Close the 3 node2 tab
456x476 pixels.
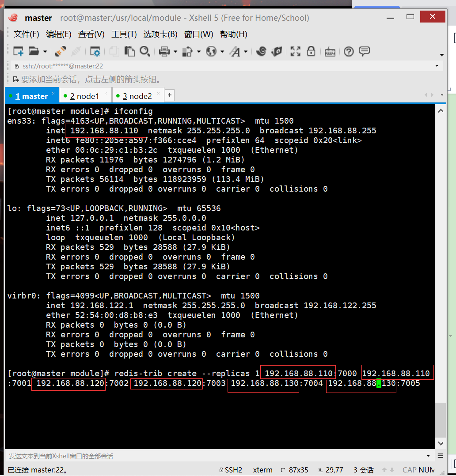(x=158, y=93)
